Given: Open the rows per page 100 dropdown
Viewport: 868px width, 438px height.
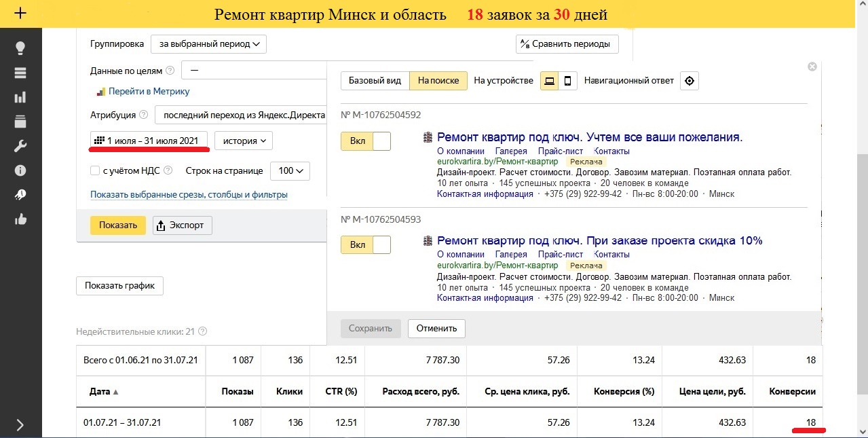Looking at the screenshot, I should tap(290, 170).
